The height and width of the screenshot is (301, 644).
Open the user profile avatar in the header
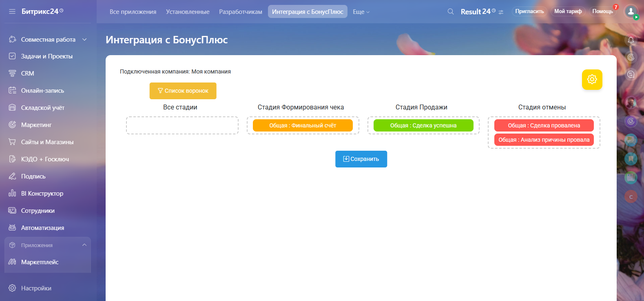pyautogui.click(x=631, y=11)
